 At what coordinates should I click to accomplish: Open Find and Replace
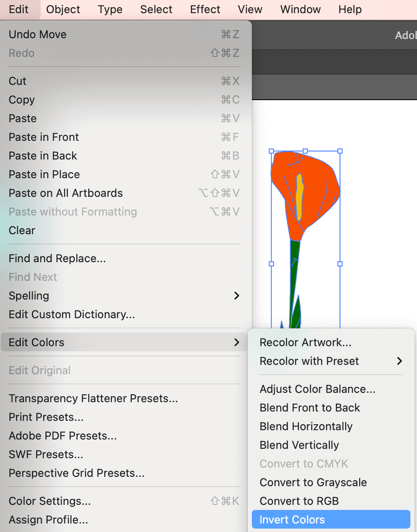[x=57, y=258]
